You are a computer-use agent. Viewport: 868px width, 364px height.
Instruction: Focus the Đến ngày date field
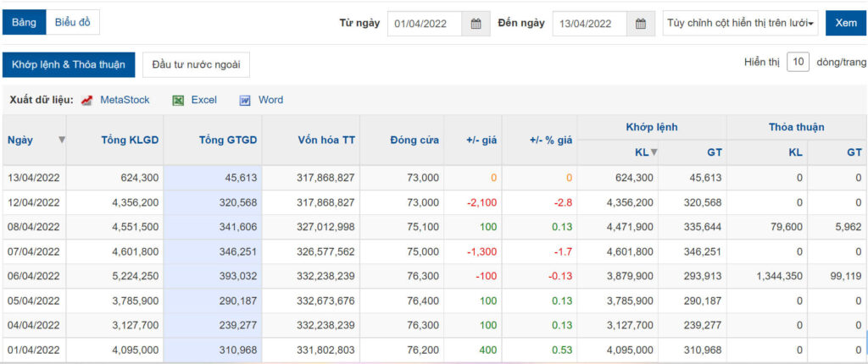point(590,24)
